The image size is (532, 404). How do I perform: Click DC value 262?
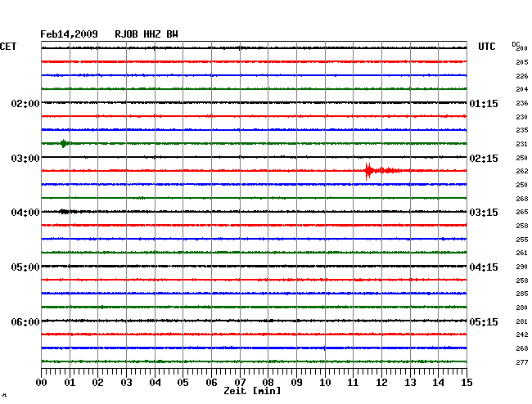[x=522, y=171]
